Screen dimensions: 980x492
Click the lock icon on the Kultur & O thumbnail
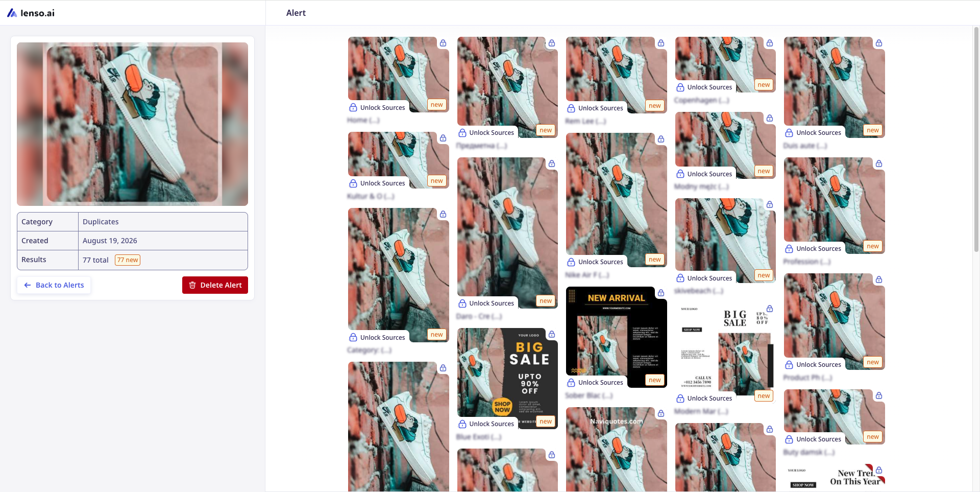coord(443,138)
